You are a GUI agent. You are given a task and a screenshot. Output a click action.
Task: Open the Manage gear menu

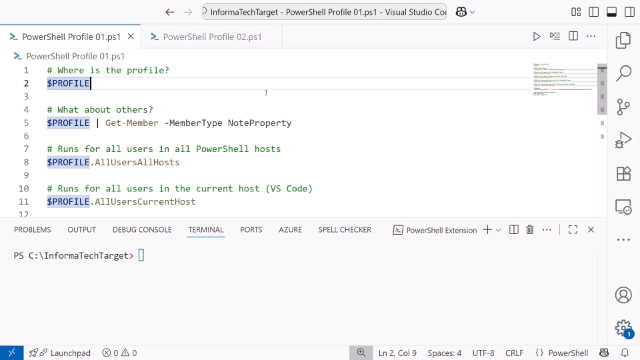pos(623,328)
